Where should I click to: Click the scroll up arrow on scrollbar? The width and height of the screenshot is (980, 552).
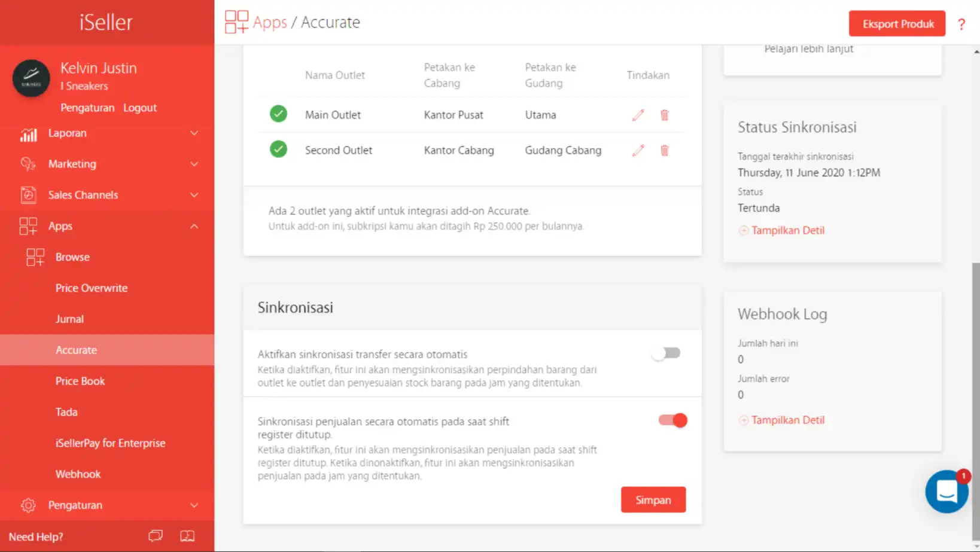coord(976,51)
